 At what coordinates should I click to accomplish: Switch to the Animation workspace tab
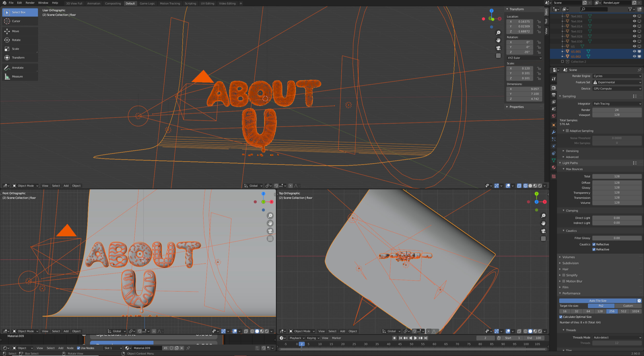click(94, 3)
